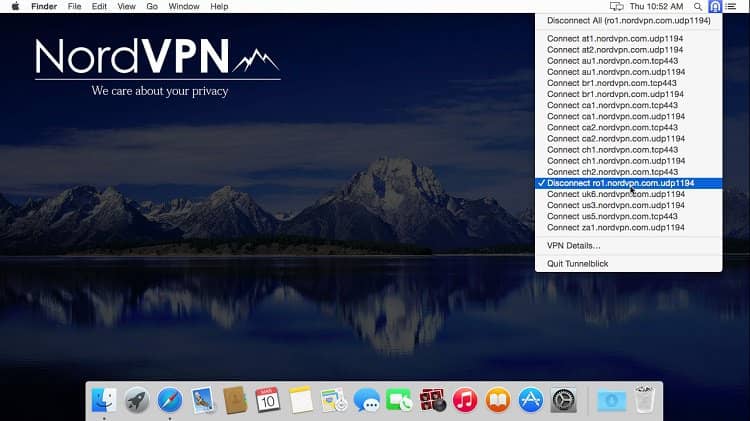The height and width of the screenshot is (421, 750).
Task: Connect to za1.nordvpn.com.udp1194
Action: point(629,228)
